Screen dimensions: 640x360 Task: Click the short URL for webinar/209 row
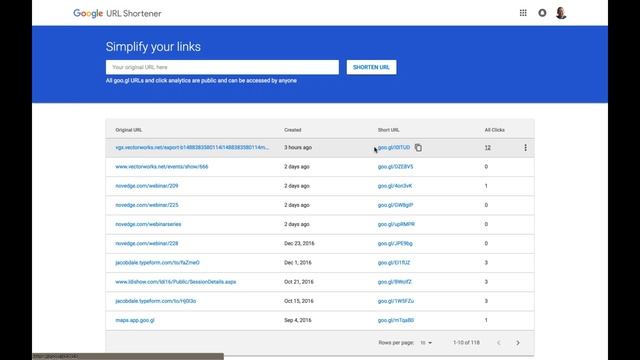[x=395, y=186]
